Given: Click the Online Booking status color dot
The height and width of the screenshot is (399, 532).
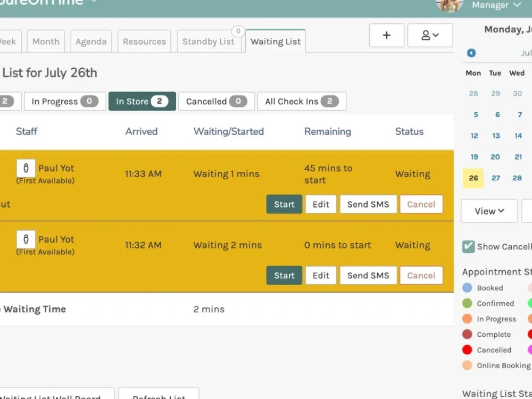Looking at the screenshot, I should [467, 365].
